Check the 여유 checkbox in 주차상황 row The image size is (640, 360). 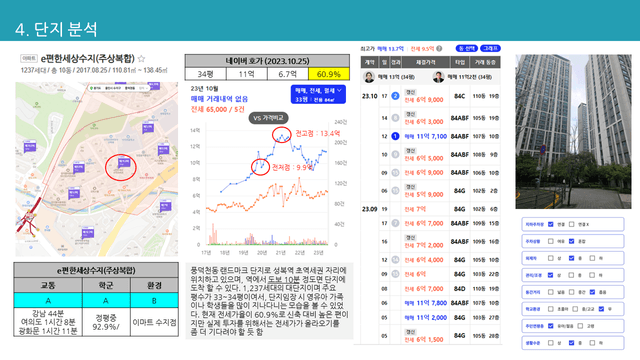coord(551,241)
